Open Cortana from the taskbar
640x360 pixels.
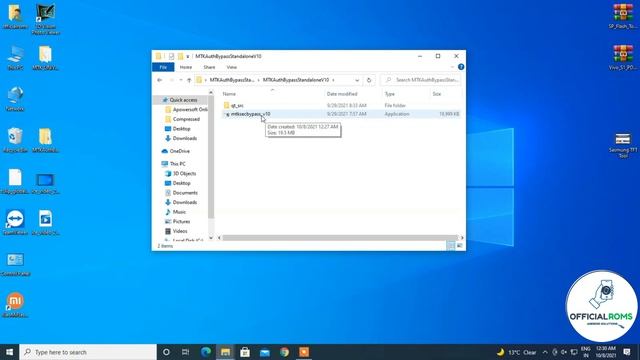[x=166, y=352]
